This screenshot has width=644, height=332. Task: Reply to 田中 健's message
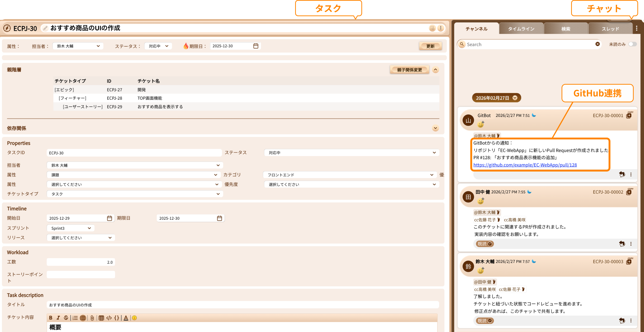point(622,243)
